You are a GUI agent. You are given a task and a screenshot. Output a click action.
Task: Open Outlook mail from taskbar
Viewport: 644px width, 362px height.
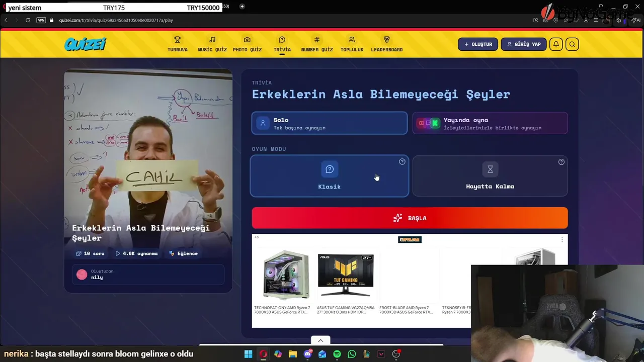(x=322, y=354)
